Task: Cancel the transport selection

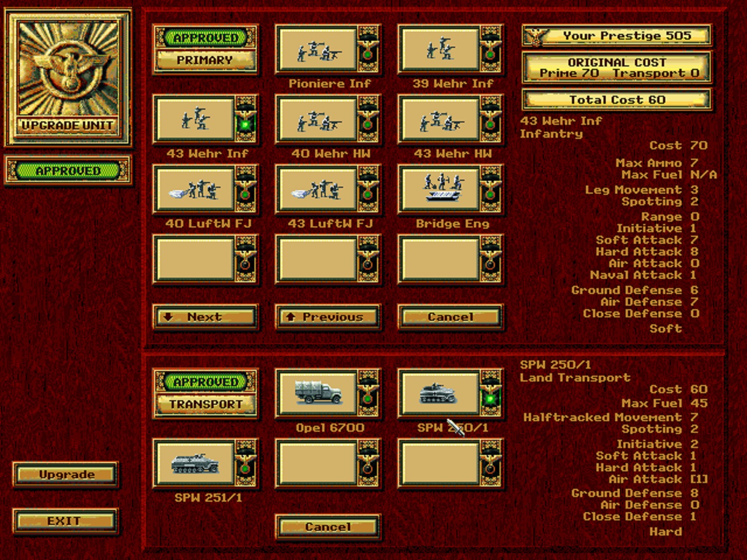Action: (x=328, y=527)
